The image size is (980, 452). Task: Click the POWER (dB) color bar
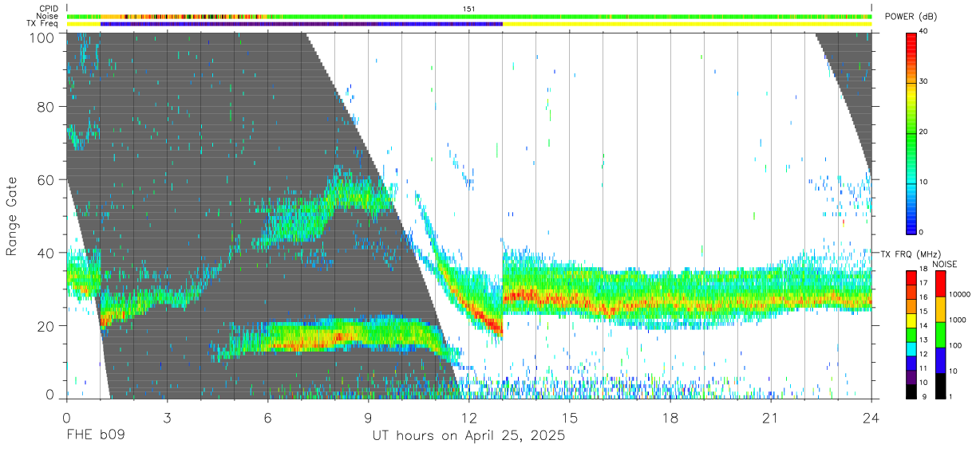click(x=911, y=132)
